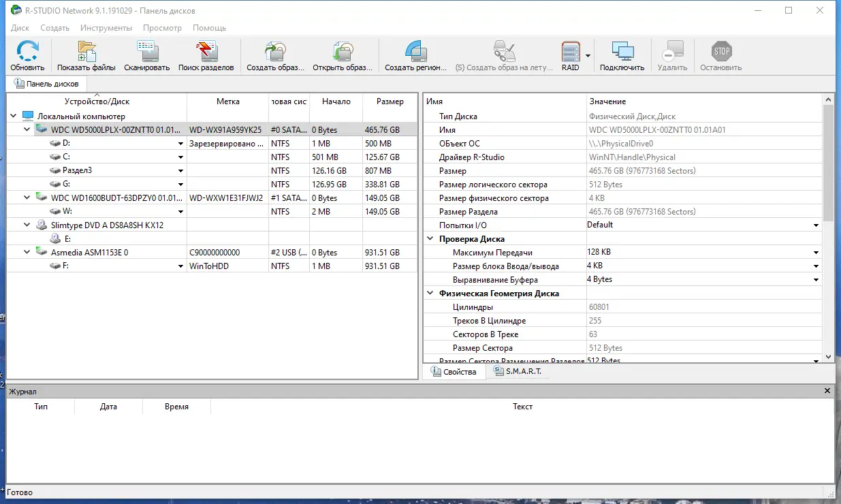Screen dimensions: 841x504
Task: Open dropdown arrow beside partition W:
Action: pyautogui.click(x=181, y=212)
